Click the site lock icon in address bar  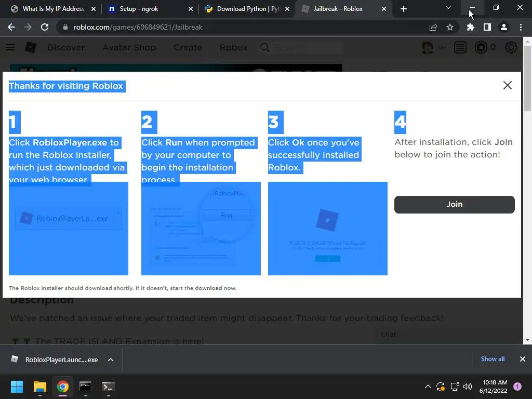coord(65,27)
